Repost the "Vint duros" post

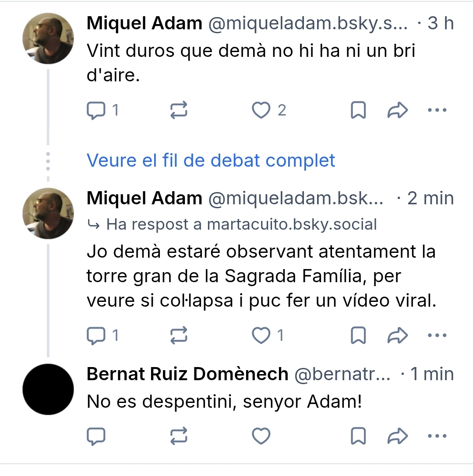pos(179,110)
